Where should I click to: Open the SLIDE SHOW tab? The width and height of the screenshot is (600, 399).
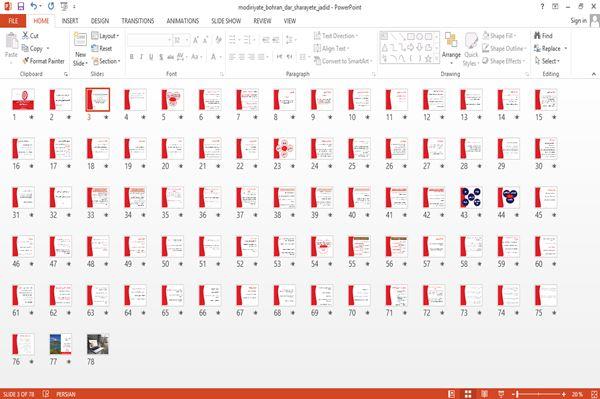[x=226, y=21]
